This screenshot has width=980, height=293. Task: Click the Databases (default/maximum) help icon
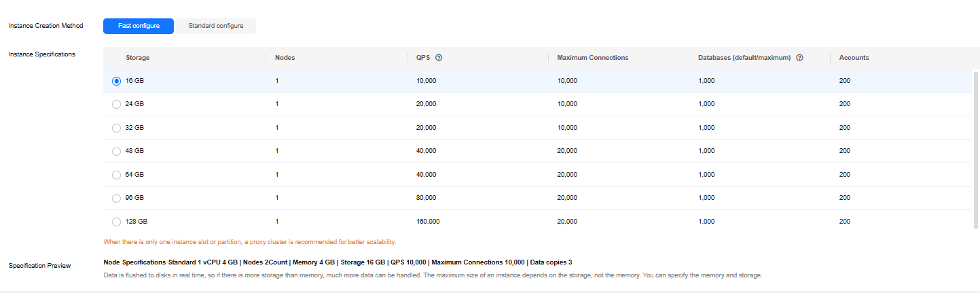point(800,58)
